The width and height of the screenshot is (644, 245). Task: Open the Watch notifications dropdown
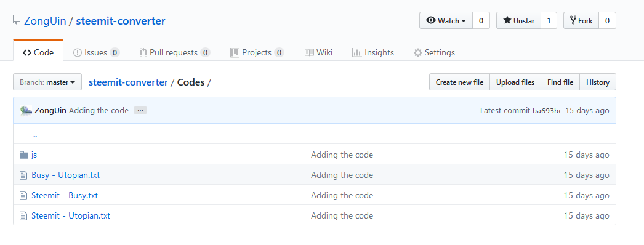(446, 20)
